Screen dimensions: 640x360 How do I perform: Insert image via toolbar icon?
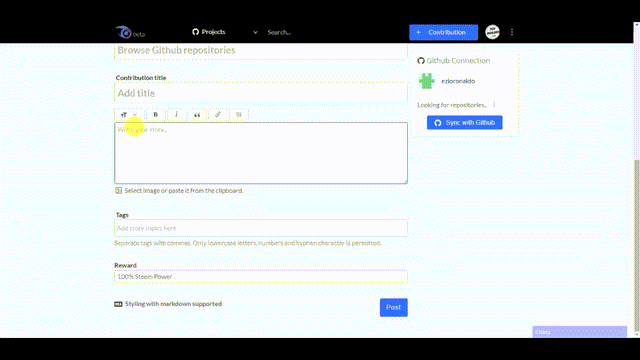coord(239,115)
